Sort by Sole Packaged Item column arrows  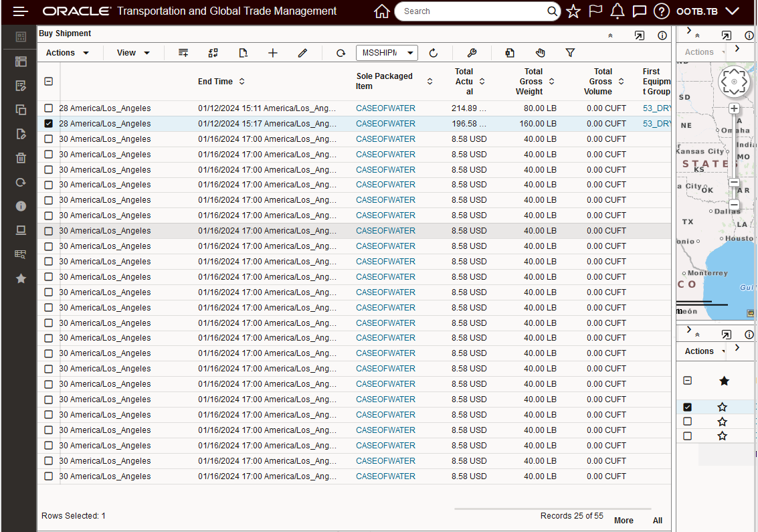click(x=430, y=81)
